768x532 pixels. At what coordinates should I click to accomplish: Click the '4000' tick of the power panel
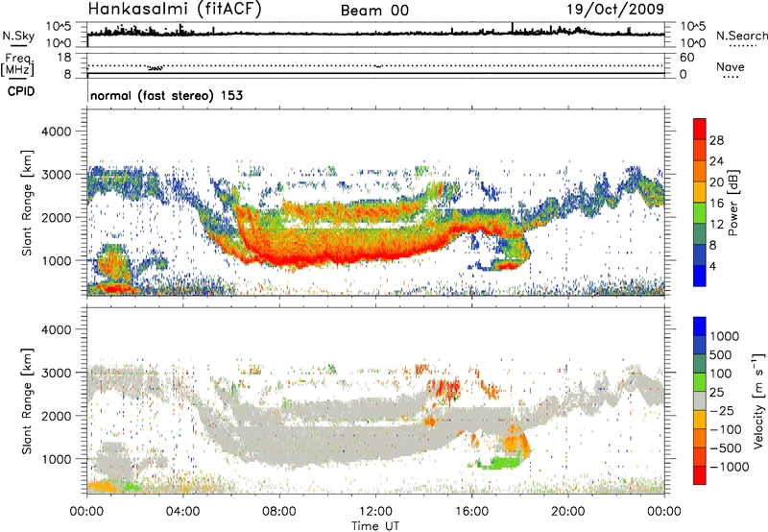click(56, 132)
